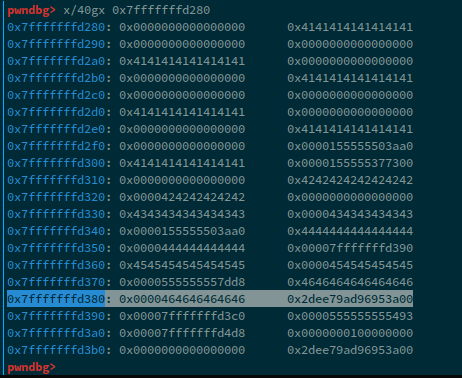Select address label 0x7fffffffd370:

[x=59, y=282]
